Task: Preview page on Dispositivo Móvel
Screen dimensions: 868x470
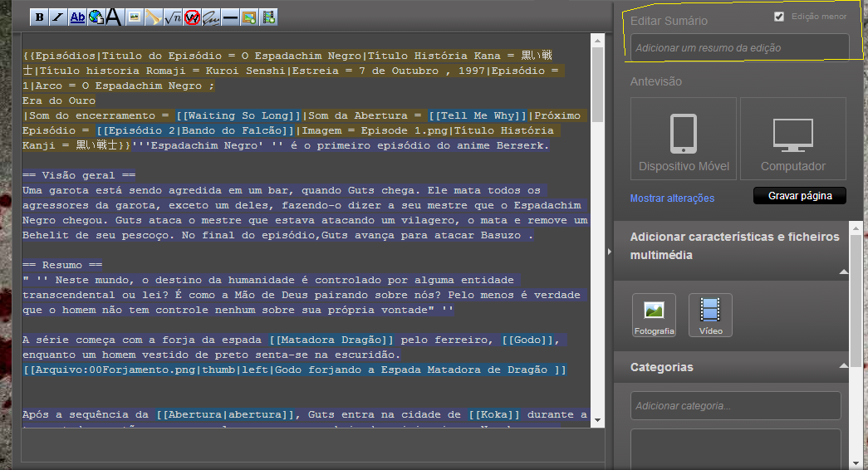Action: [x=684, y=139]
